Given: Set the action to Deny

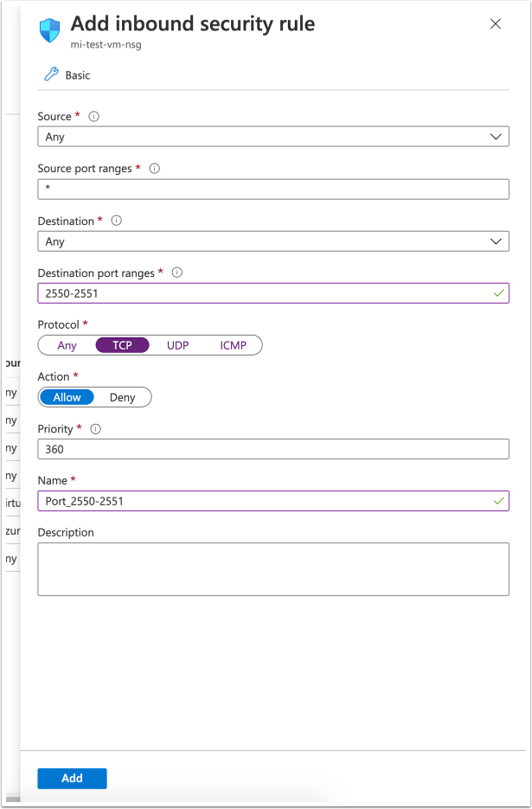Looking at the screenshot, I should [123, 397].
